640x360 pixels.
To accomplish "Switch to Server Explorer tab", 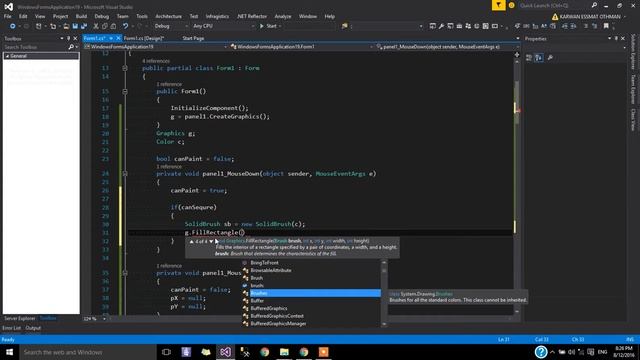I will click(x=20, y=318).
